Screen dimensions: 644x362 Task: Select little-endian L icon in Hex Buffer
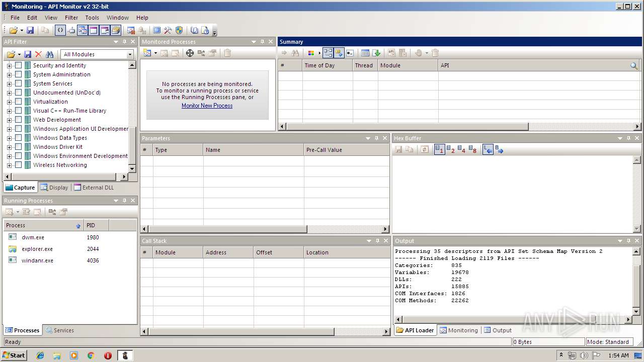coord(488,149)
